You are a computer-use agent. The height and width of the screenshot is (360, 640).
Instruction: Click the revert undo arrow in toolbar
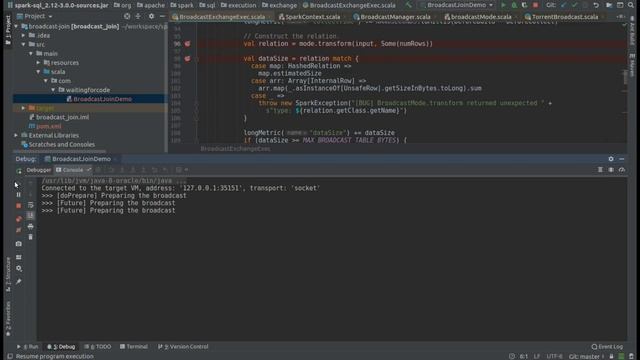pyautogui.click(x=596, y=5)
